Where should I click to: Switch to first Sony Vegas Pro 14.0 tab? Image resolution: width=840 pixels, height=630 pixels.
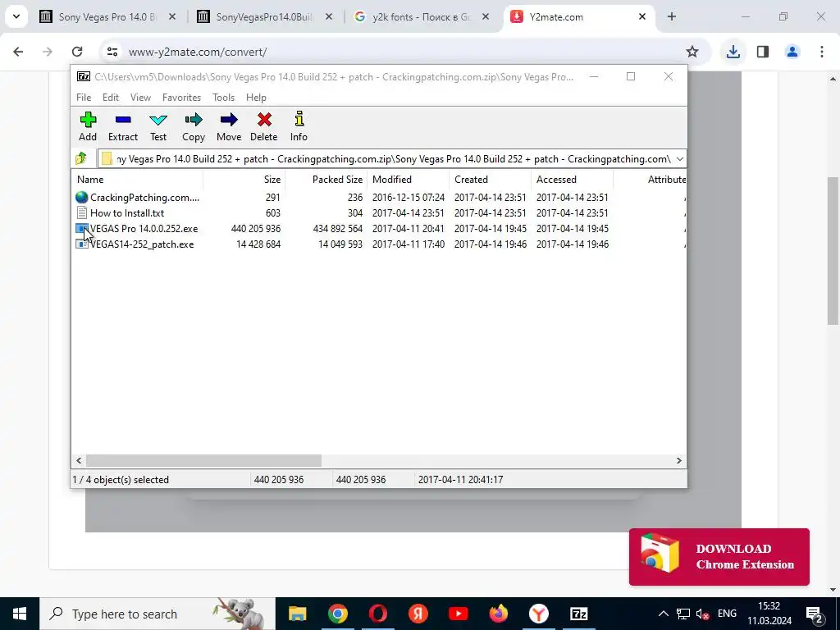(107, 17)
